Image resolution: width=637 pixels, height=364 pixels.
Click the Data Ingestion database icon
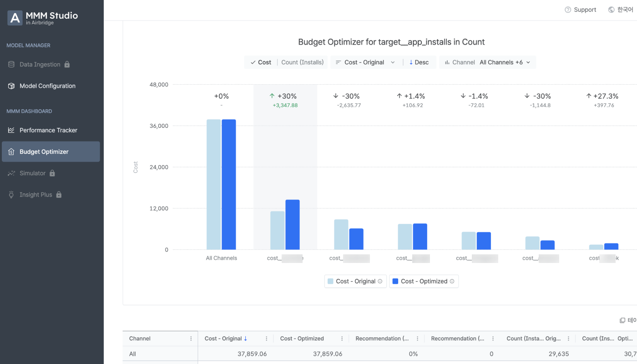(x=11, y=65)
